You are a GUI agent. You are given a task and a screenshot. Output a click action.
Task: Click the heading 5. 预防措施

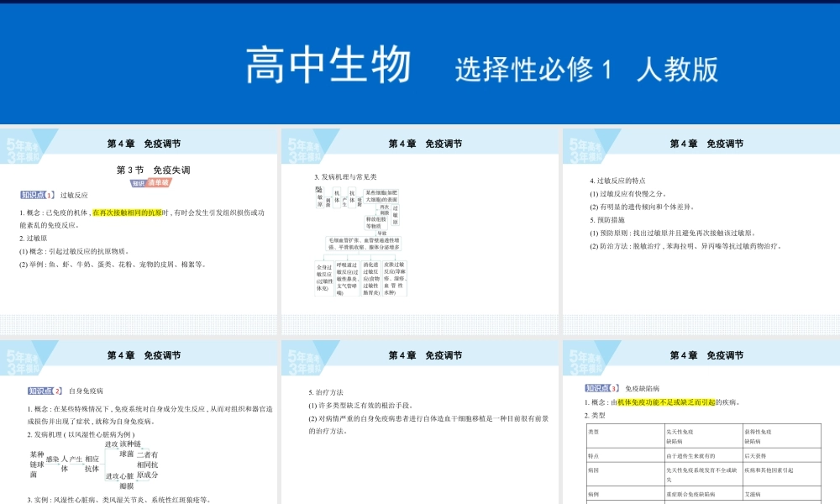(x=607, y=220)
